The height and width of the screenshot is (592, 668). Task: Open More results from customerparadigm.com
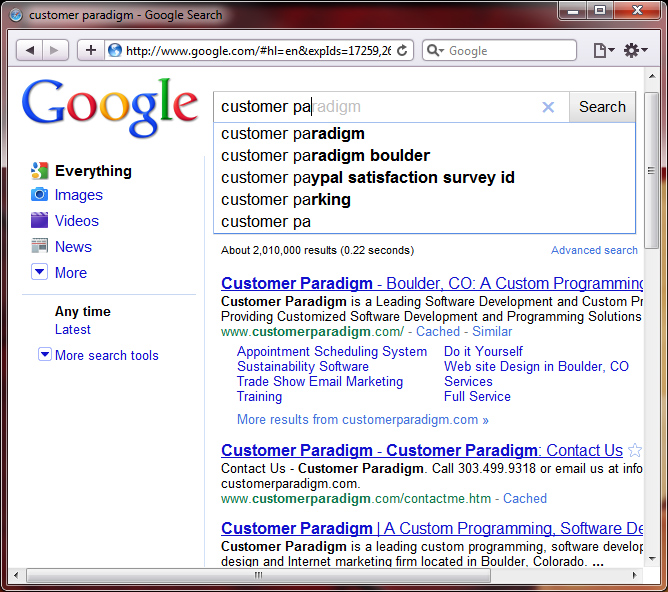click(x=363, y=420)
